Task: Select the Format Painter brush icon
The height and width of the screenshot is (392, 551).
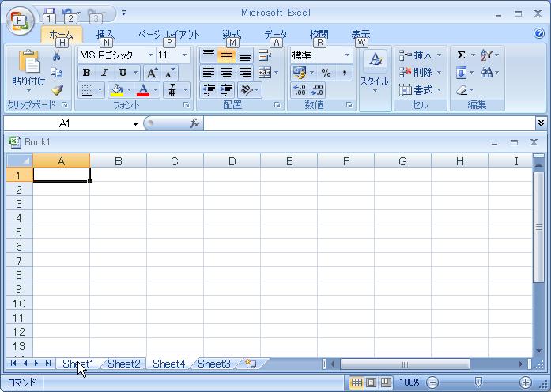Action: coord(57,90)
